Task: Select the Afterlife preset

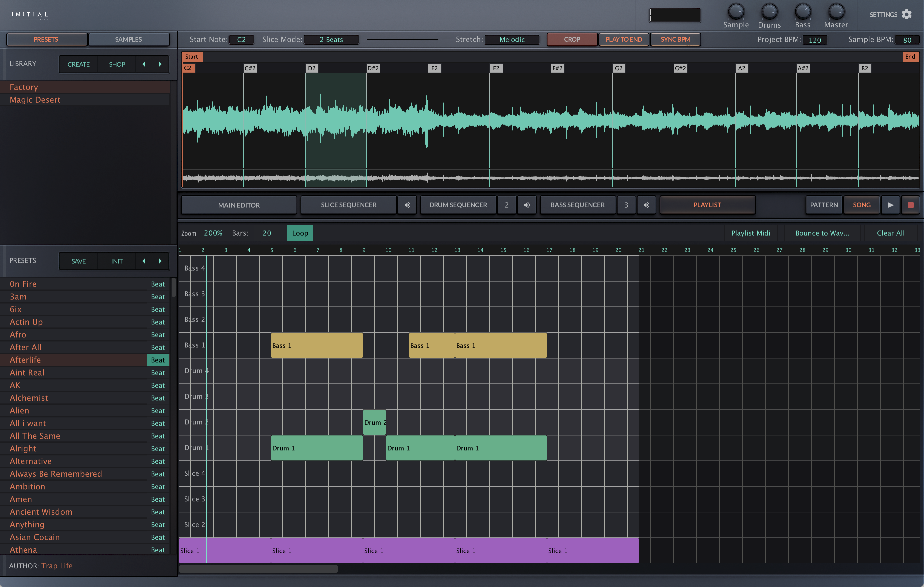Action: tap(73, 360)
